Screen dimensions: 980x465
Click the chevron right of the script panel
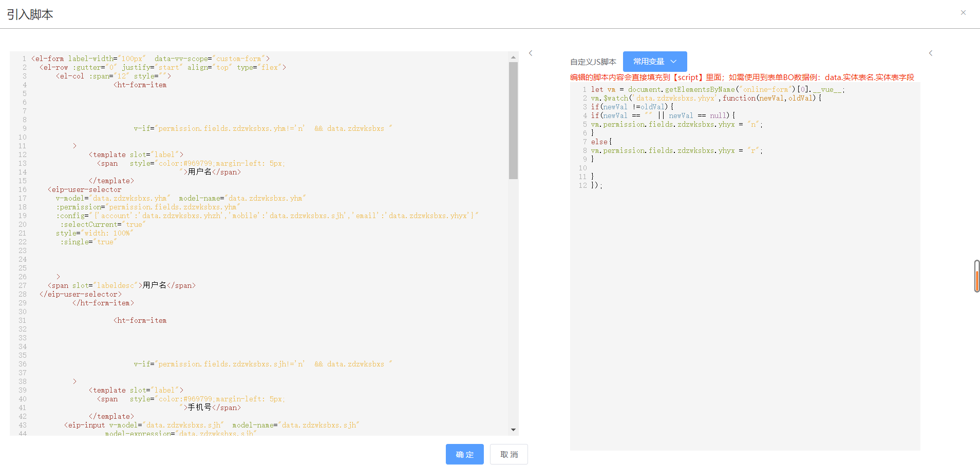pos(930,53)
